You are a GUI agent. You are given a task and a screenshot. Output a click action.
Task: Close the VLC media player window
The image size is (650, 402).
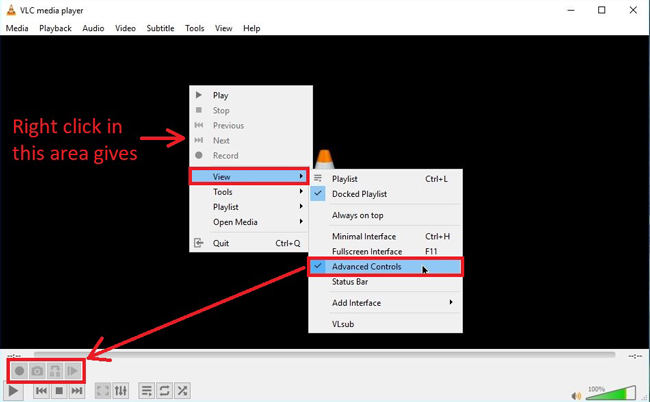pyautogui.click(x=633, y=10)
